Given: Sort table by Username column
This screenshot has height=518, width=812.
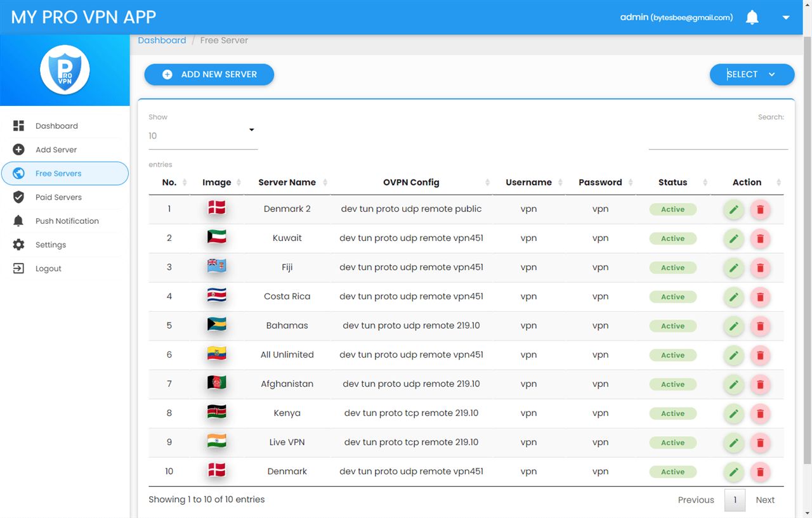Looking at the screenshot, I should click(528, 182).
